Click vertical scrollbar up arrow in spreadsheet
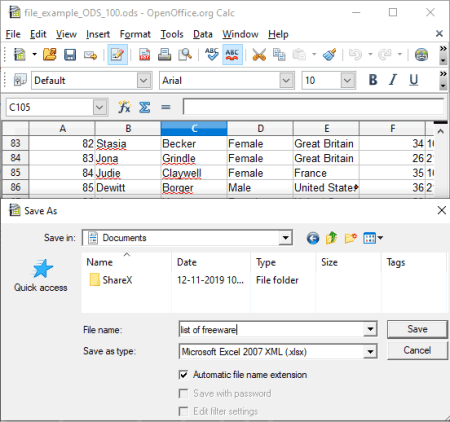The height and width of the screenshot is (422, 450). (x=440, y=131)
